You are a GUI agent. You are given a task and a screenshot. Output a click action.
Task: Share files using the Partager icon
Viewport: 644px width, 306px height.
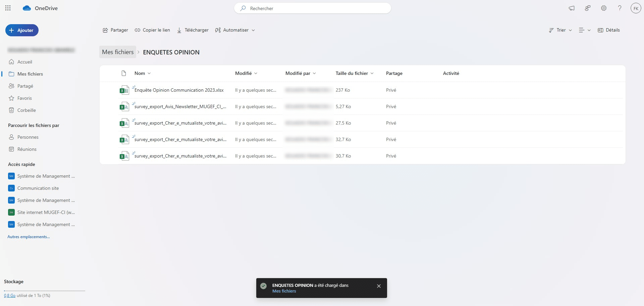(115, 30)
